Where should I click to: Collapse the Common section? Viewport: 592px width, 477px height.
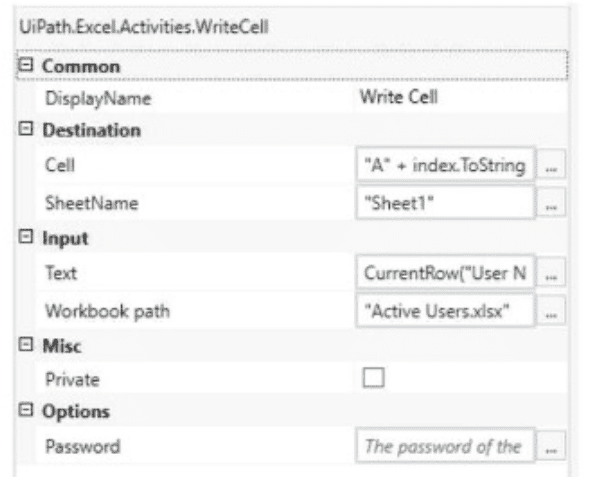click(x=26, y=65)
